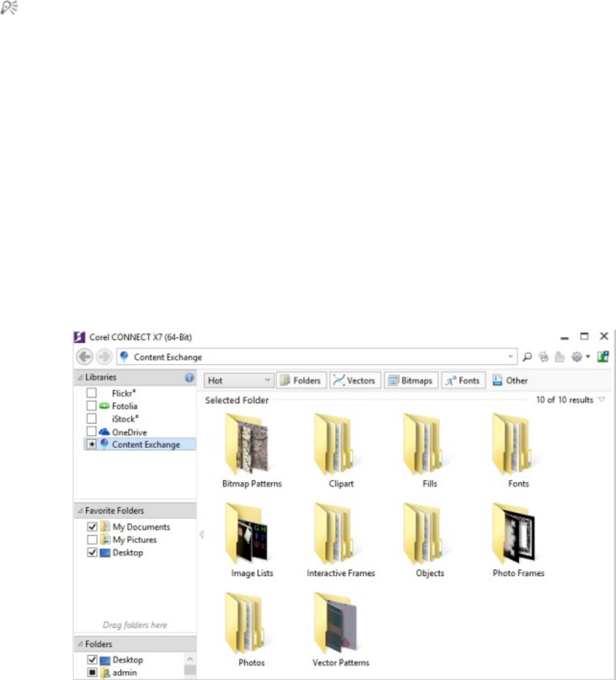Click the OneDrive cloud icon
Viewport: 616px width, 680px height.
104,432
